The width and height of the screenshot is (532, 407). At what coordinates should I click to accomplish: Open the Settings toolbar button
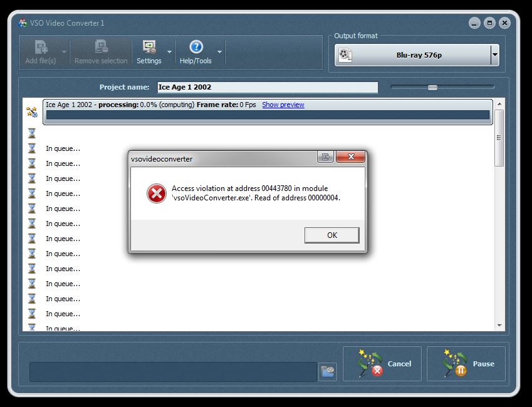tap(149, 52)
